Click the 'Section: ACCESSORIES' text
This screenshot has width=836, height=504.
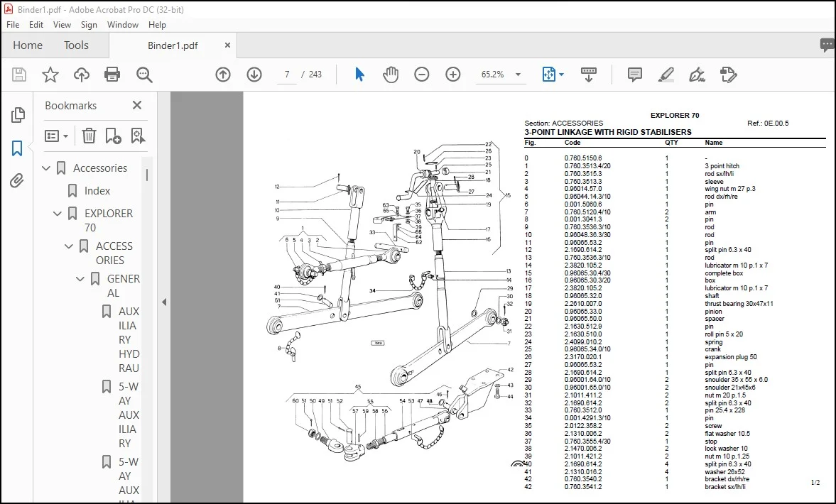point(563,123)
